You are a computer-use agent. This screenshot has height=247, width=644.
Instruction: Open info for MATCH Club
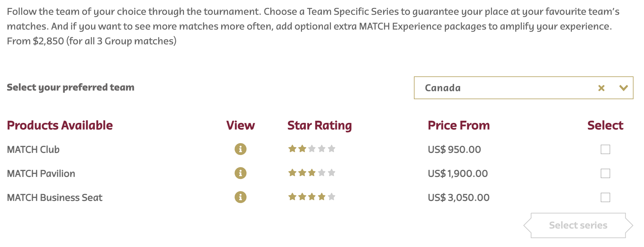point(240,149)
